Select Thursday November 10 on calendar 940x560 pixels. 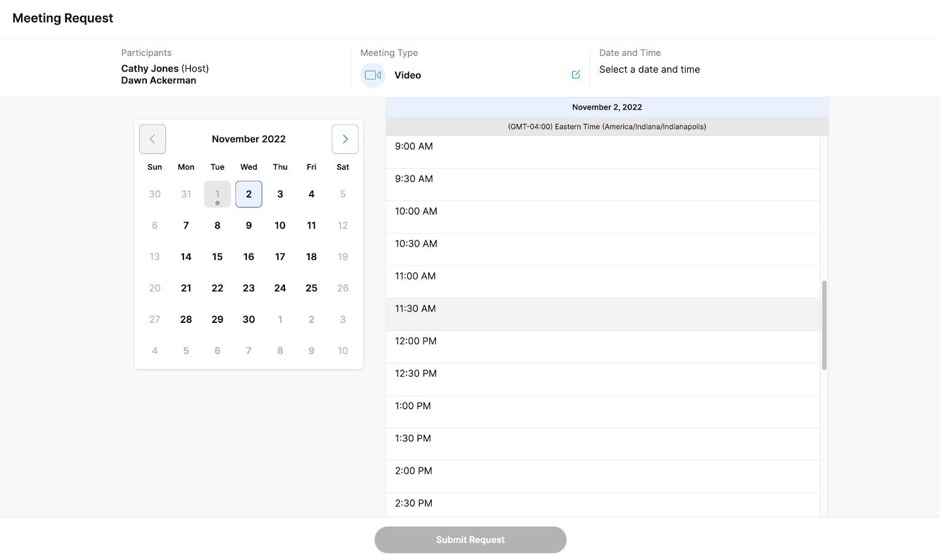(x=280, y=225)
